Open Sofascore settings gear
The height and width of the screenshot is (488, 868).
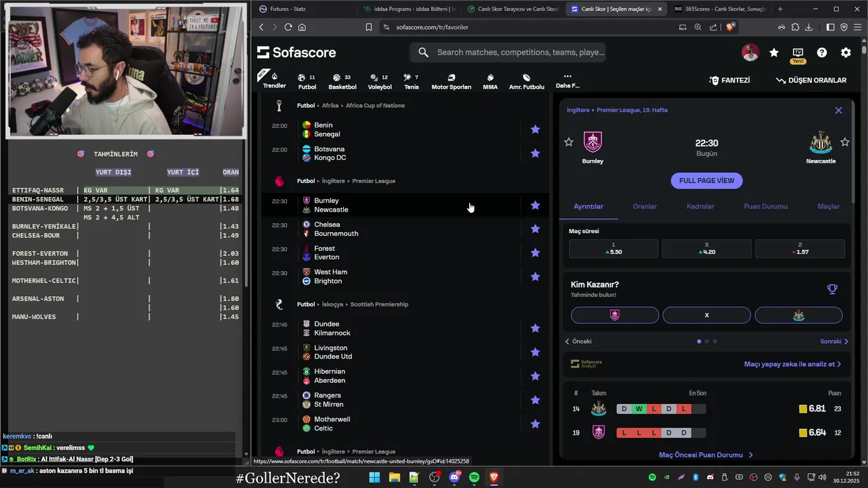[x=846, y=52]
